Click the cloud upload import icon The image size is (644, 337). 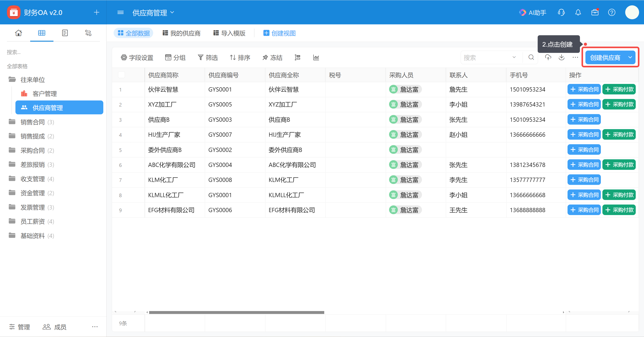pyautogui.click(x=548, y=57)
